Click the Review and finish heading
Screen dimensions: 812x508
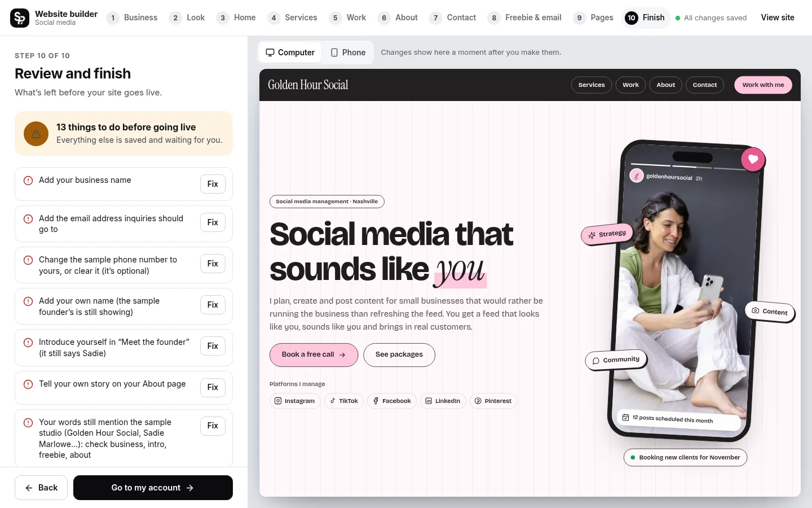click(73, 74)
